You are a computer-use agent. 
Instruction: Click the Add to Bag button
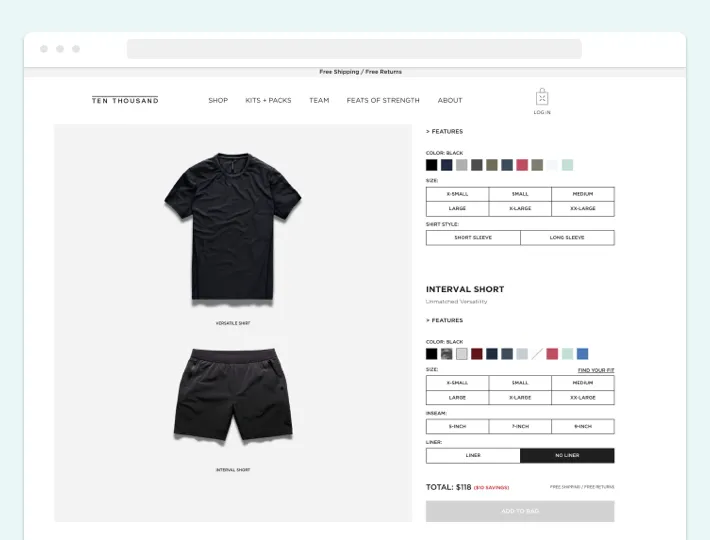click(520, 511)
